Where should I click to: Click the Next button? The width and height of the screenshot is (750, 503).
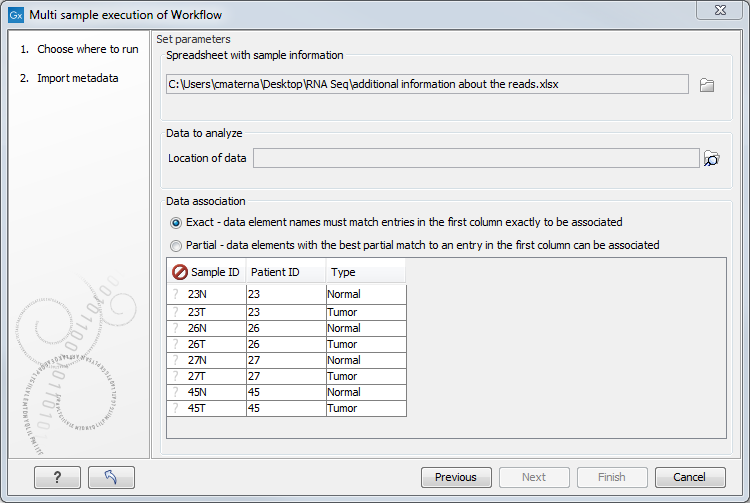[x=534, y=477]
